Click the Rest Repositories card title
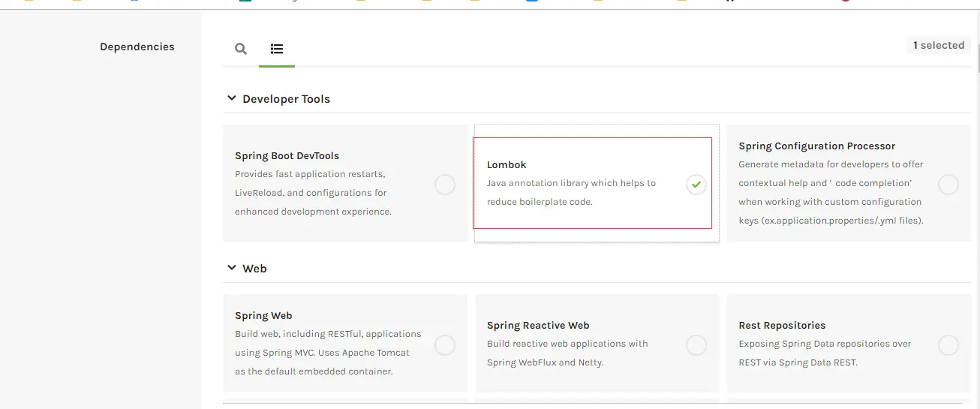Screen dimensions: 980x409 point(782,326)
